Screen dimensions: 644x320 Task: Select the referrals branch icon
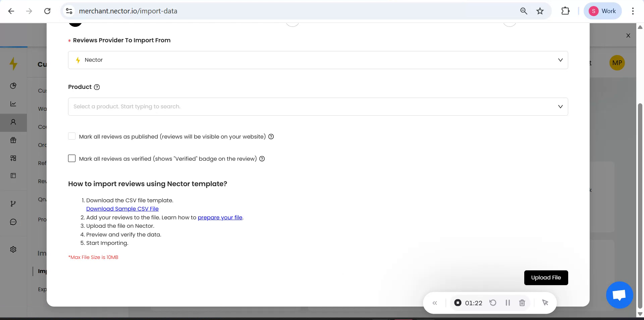13,204
